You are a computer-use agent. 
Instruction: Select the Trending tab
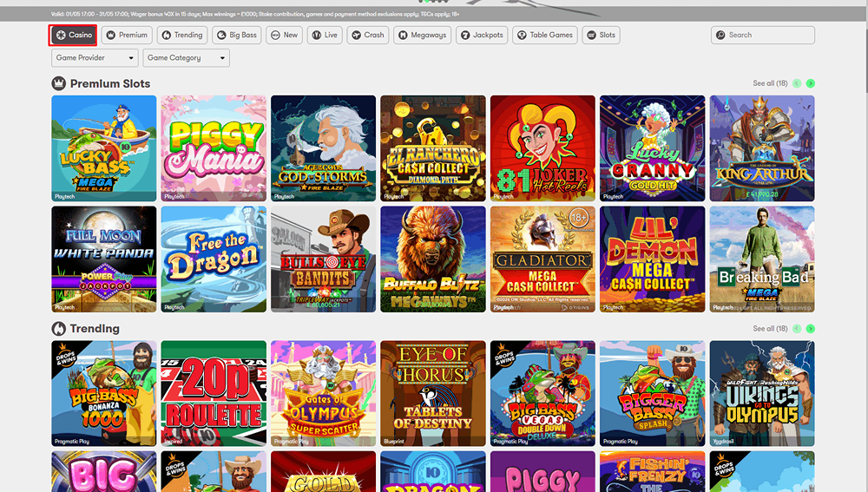pos(182,35)
